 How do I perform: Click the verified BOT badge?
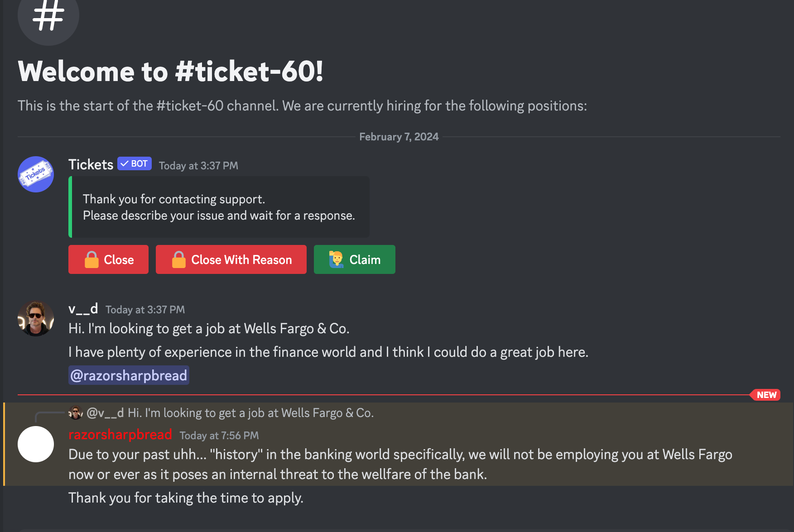pyautogui.click(x=135, y=163)
